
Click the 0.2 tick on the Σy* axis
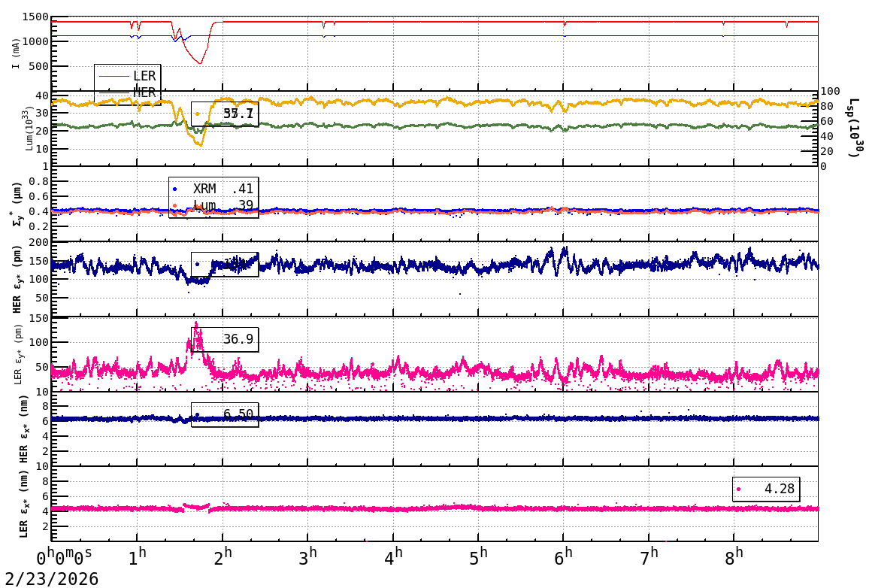tap(39, 226)
